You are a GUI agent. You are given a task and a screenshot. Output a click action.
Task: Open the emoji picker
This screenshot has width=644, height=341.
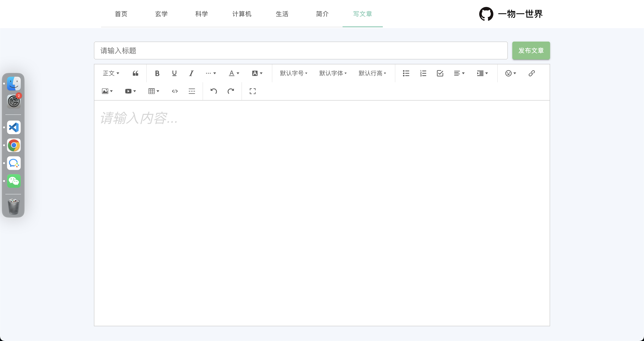coord(511,73)
